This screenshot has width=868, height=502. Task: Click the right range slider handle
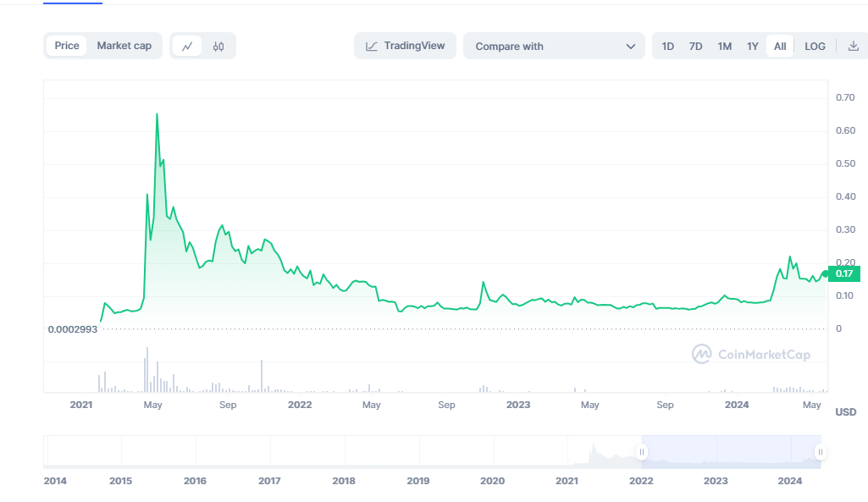point(819,452)
